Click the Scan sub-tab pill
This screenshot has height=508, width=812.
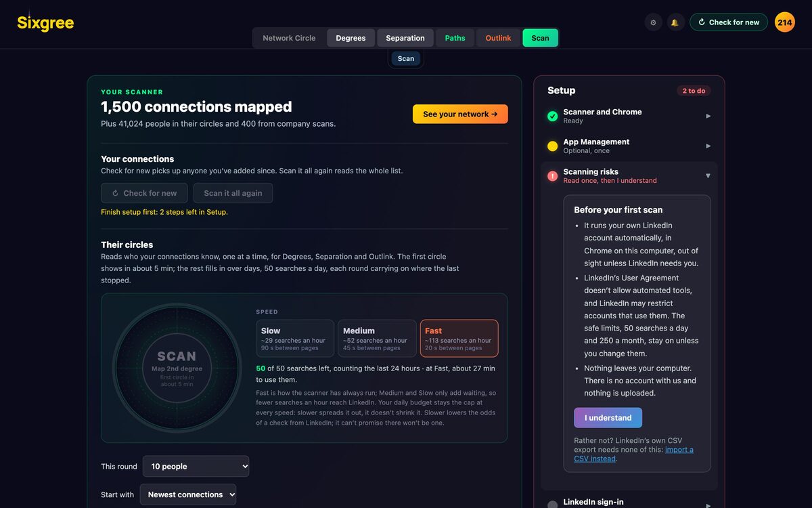(406, 59)
